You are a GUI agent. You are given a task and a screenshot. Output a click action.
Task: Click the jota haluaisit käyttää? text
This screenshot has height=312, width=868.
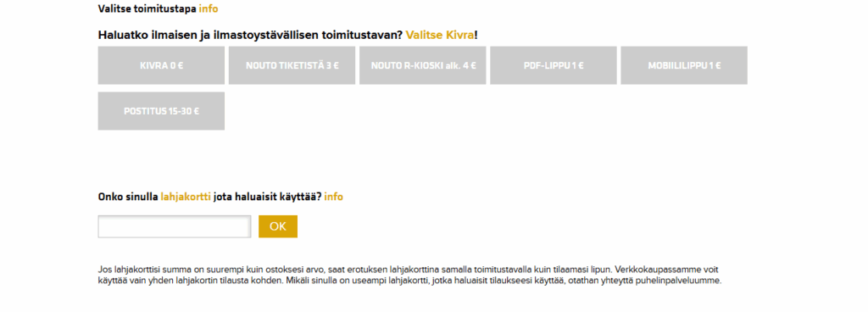pos(267,197)
